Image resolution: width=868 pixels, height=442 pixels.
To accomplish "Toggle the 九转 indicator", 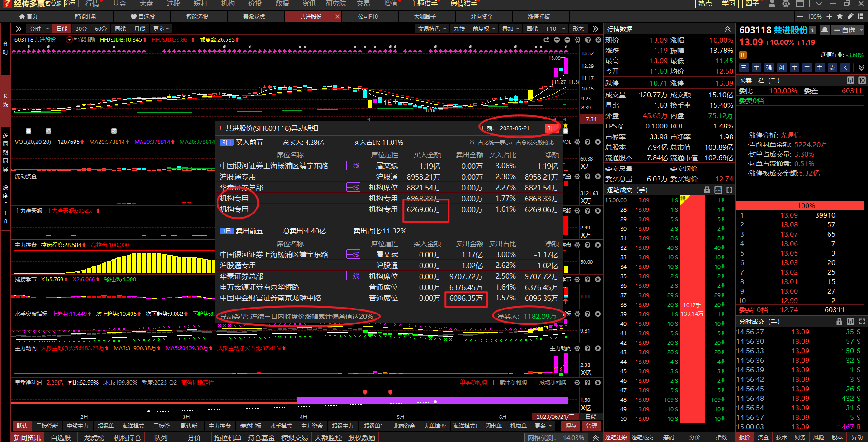I will coord(459,29).
